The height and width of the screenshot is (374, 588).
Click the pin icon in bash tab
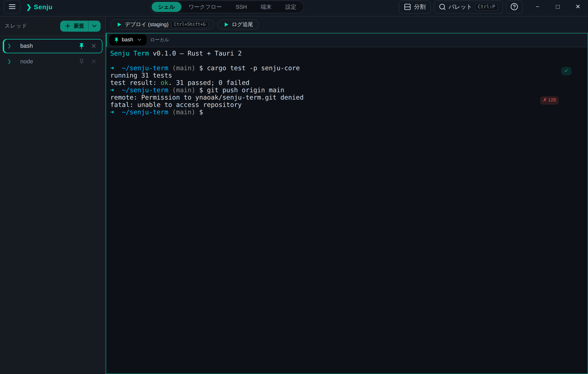116,40
